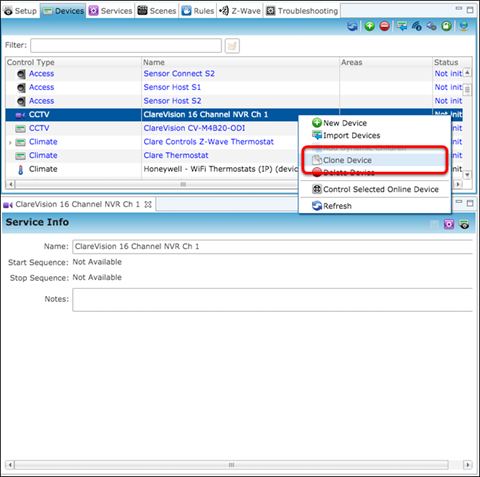The height and width of the screenshot is (477, 480).
Task: Select Clone Device from the context menu
Action: click(375, 160)
